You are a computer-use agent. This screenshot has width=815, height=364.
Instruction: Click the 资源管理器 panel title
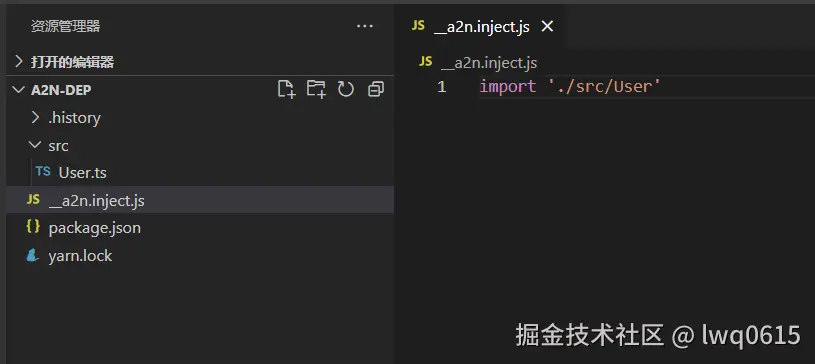[65, 26]
